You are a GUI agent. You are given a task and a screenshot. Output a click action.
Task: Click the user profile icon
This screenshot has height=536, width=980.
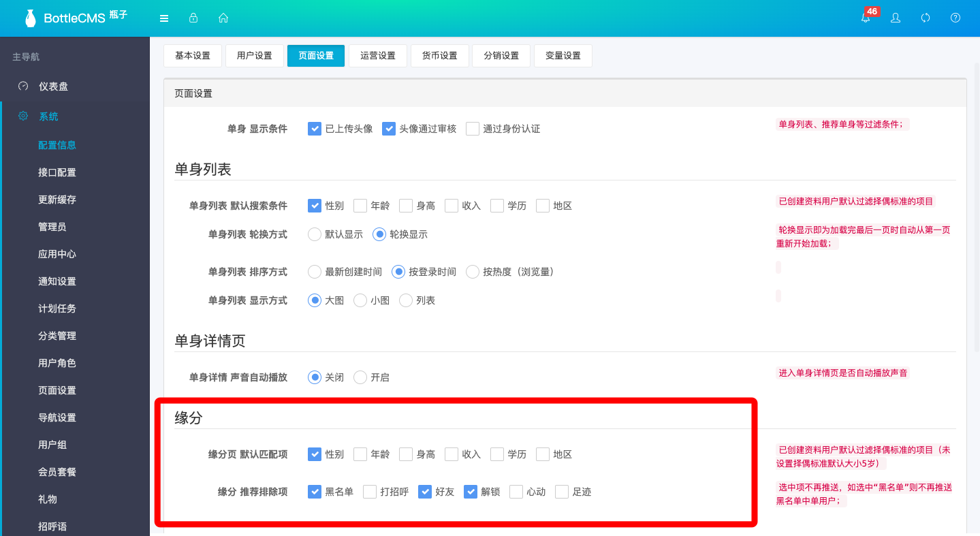click(x=896, y=18)
